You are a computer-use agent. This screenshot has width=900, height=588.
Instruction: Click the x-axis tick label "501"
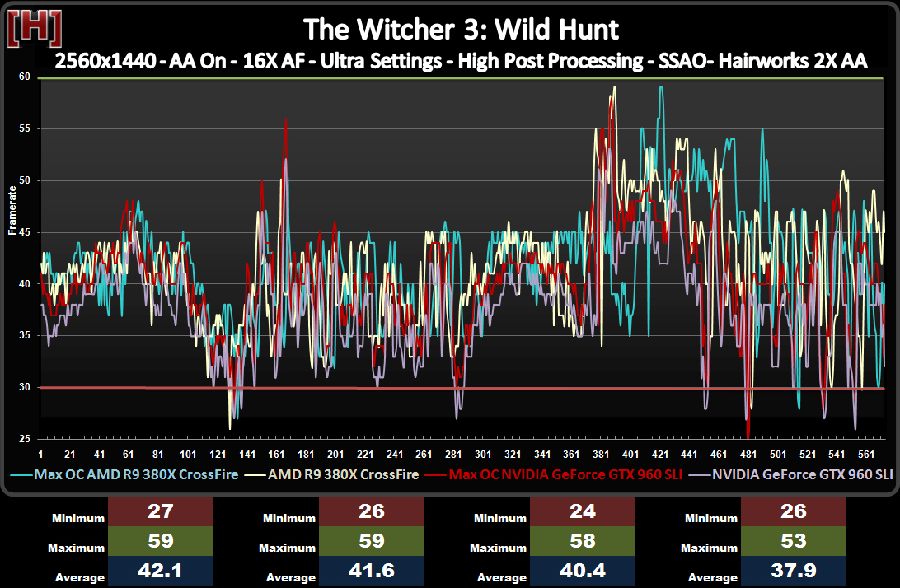pyautogui.click(x=778, y=455)
